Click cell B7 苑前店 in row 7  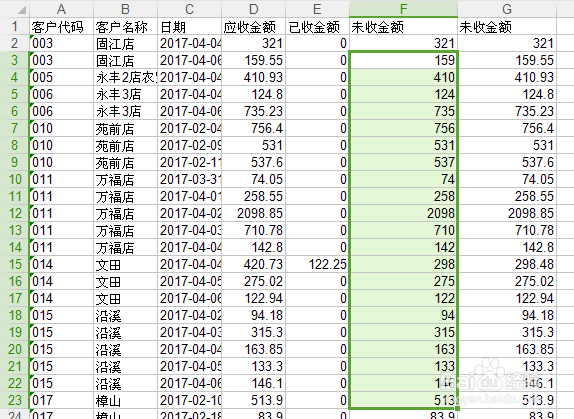(x=126, y=128)
